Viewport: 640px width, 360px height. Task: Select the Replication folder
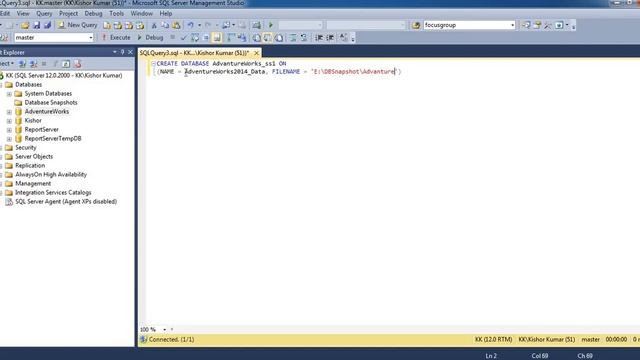(30, 165)
